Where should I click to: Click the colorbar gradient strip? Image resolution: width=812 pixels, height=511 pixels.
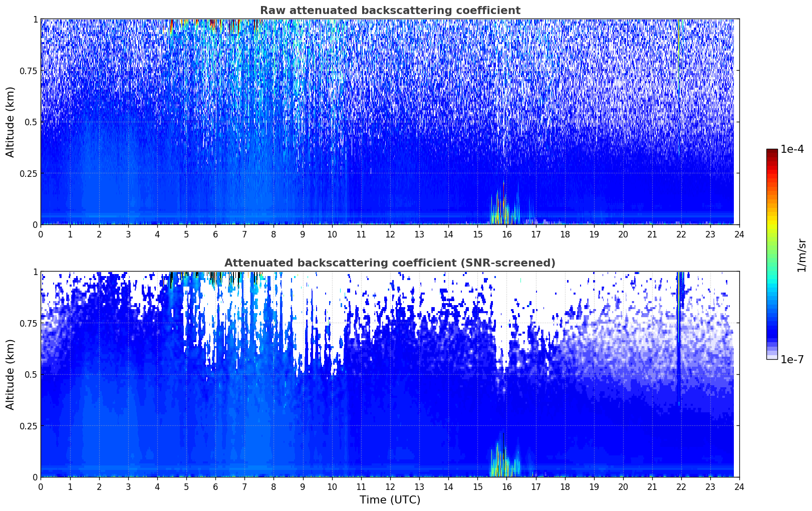(x=771, y=254)
